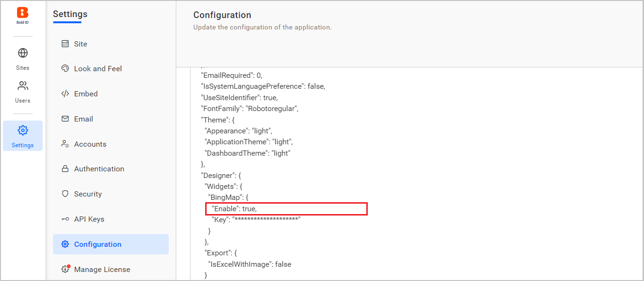
Task: Navigate to API Keys settings
Action: click(90, 219)
